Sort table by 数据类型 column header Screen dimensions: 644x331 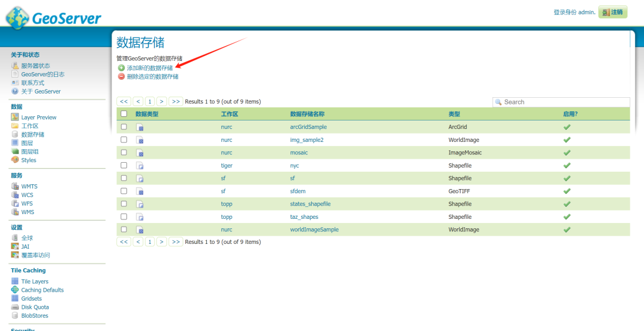pos(147,114)
